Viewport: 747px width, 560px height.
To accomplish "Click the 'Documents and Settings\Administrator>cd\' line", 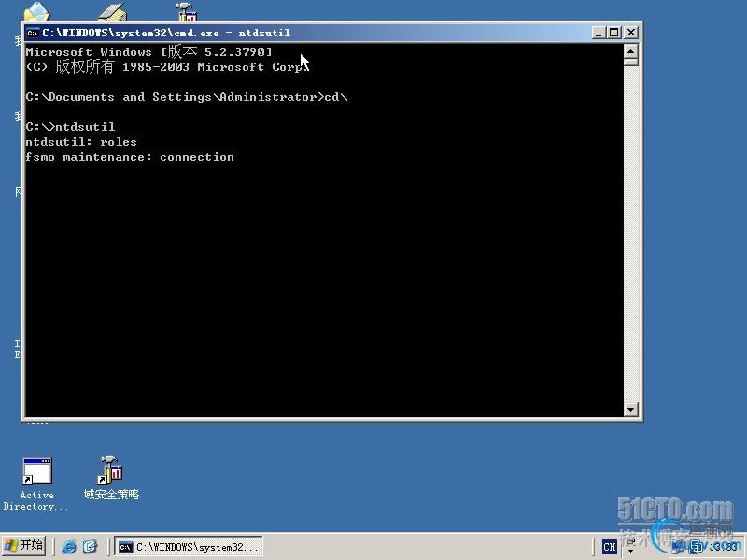I will click(x=187, y=97).
